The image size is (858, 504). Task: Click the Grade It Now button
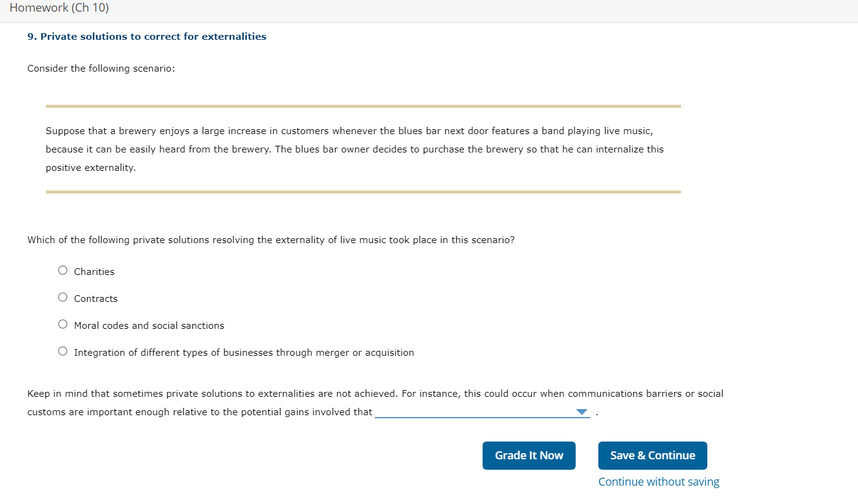coord(529,455)
